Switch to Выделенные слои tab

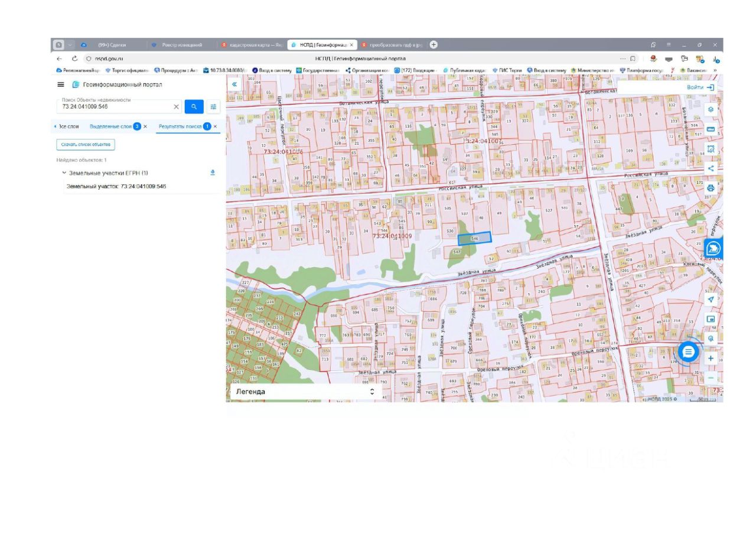coord(110,126)
